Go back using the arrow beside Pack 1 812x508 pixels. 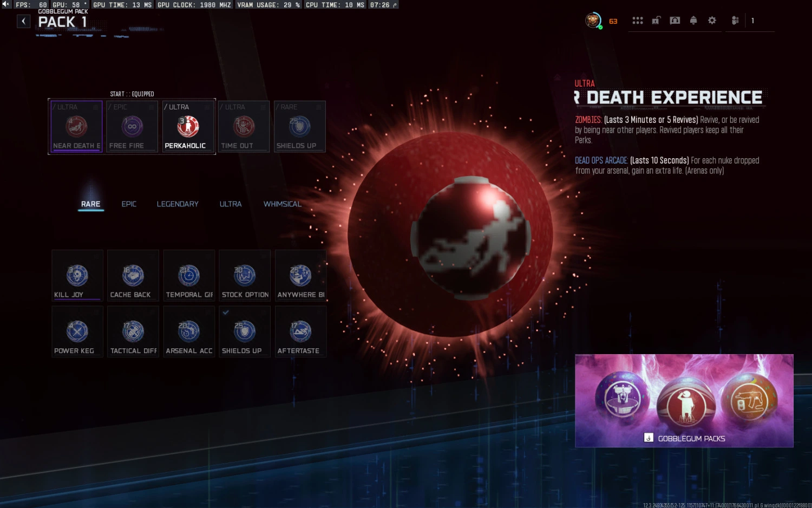23,21
